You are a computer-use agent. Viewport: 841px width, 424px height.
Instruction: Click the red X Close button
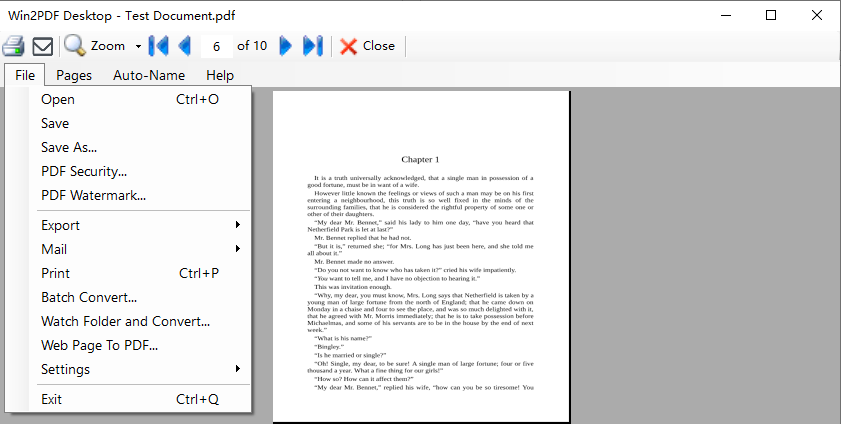point(368,46)
